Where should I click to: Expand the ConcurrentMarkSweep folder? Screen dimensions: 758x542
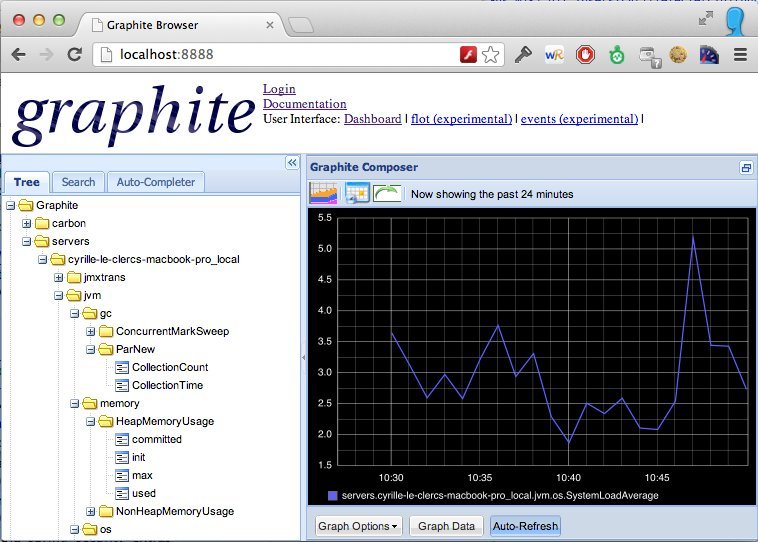click(90, 332)
